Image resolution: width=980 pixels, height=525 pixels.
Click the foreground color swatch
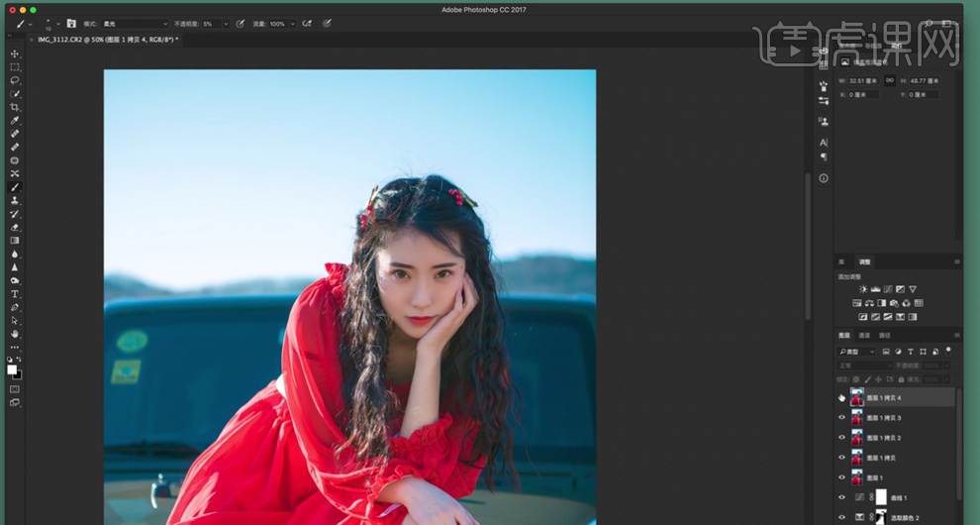12,369
